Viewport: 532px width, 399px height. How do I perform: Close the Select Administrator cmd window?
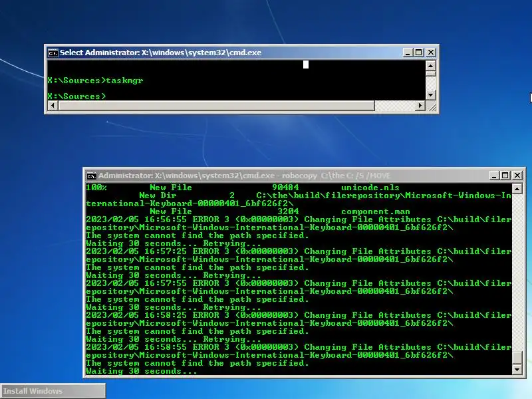pyautogui.click(x=430, y=53)
